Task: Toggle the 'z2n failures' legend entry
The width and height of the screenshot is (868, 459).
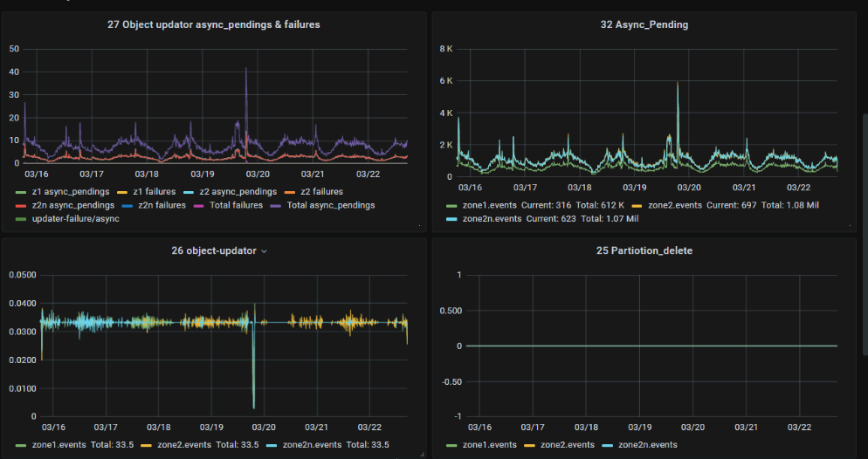Action: point(162,205)
